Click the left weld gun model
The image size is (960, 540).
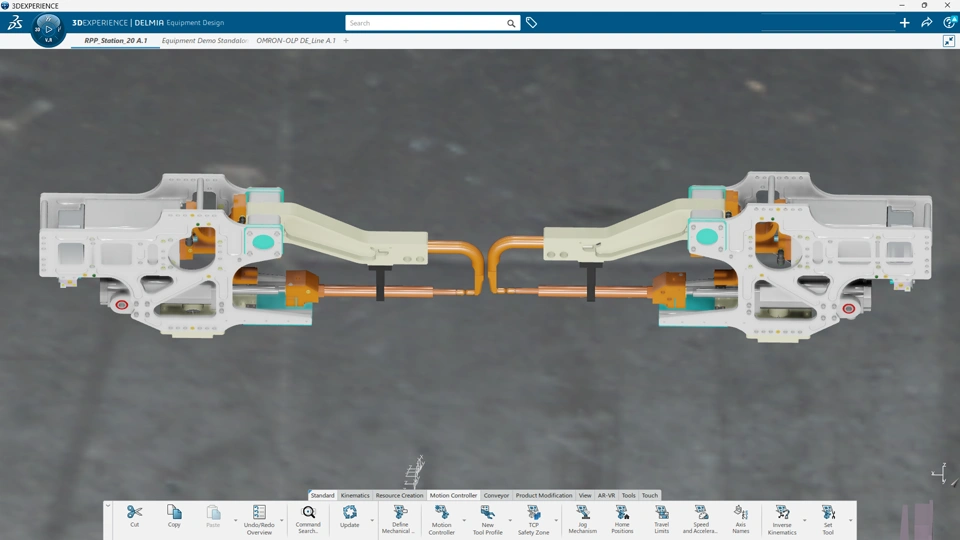[x=261, y=255]
